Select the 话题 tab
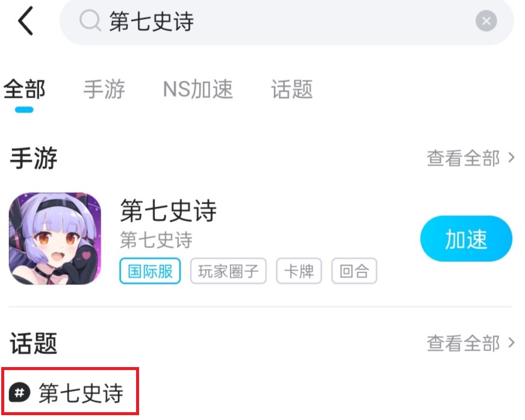Viewport: 525px width, 420px height. tap(291, 89)
